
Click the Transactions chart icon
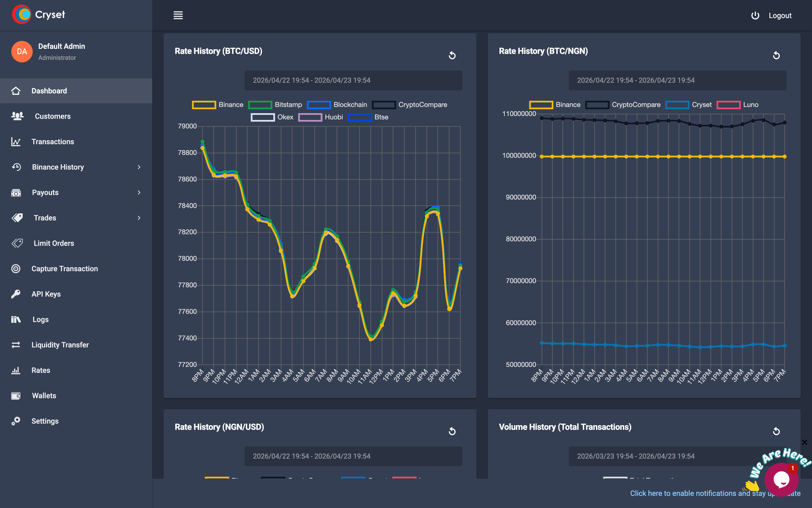tap(16, 142)
